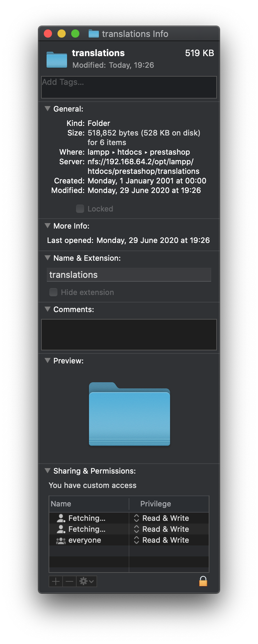Click the Add Tags field

click(x=129, y=87)
